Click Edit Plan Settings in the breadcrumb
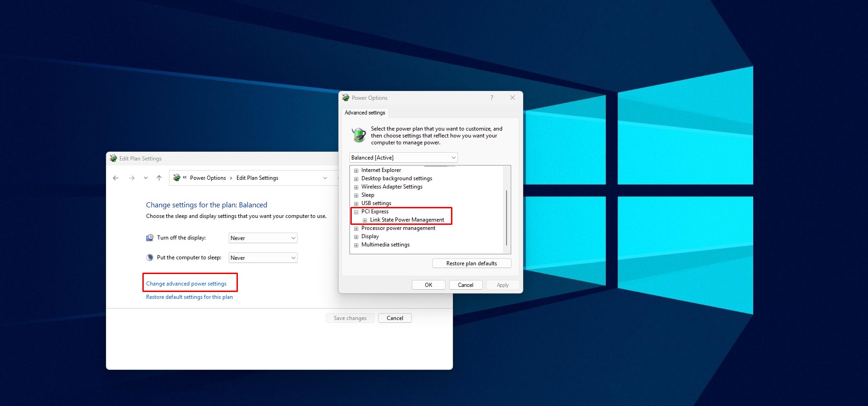 tap(257, 178)
